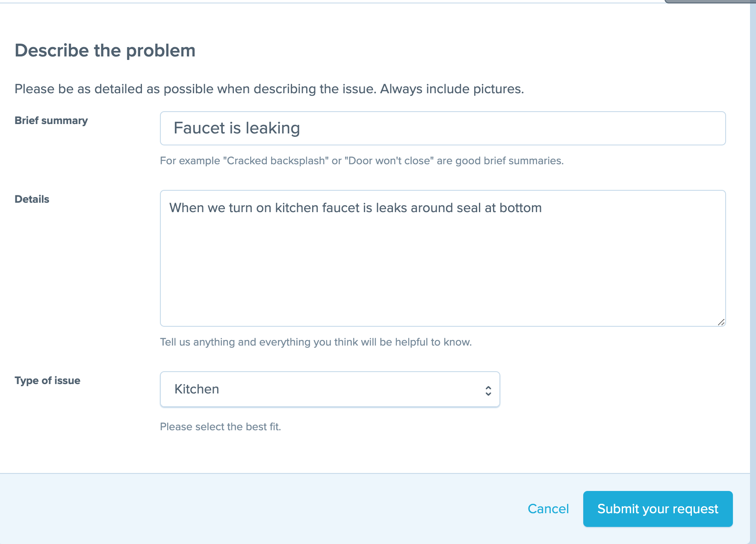Click the 'Tell us anything and everything' hint
756x544 pixels.
316,342
